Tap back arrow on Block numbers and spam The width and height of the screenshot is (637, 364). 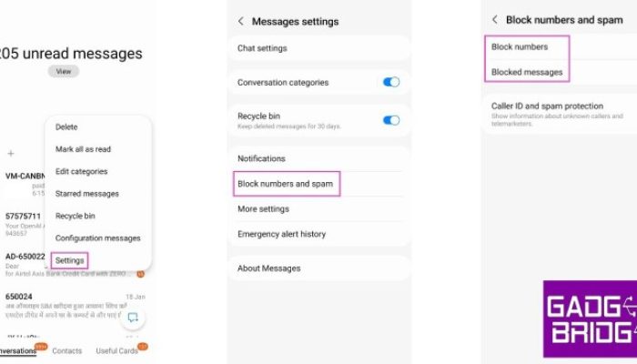coord(495,19)
